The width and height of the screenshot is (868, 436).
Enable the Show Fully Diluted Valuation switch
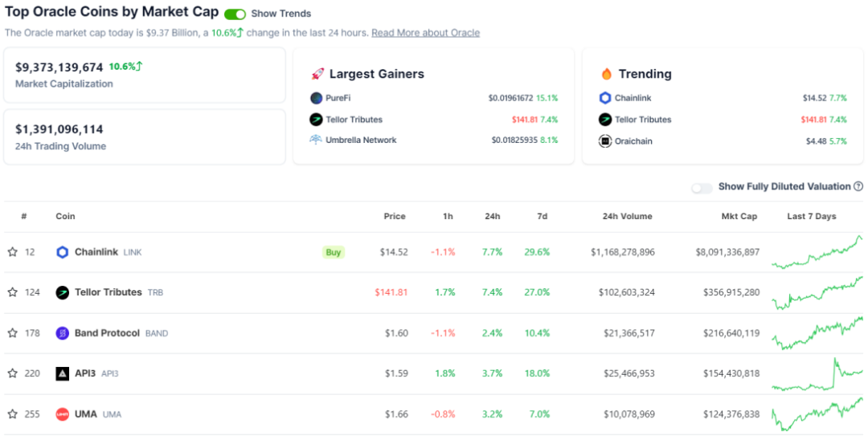tap(702, 188)
